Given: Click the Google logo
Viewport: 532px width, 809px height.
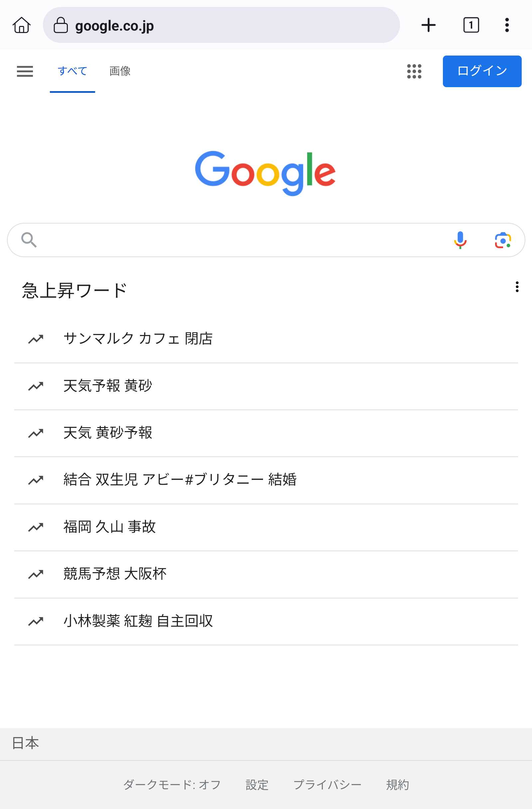Looking at the screenshot, I should tap(265, 173).
